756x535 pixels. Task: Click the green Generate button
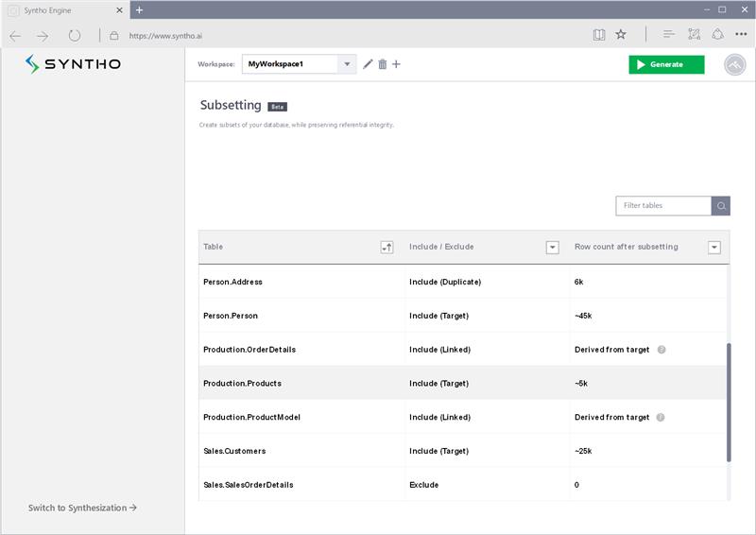pyautogui.click(x=666, y=64)
